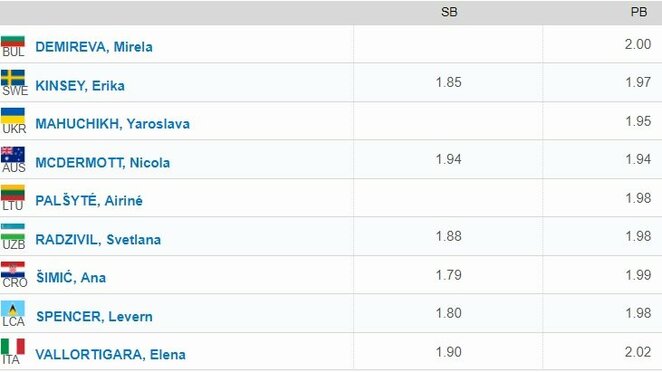Click the Croatia flag icon
Screen dimensions: 662x372
[x=13, y=270]
